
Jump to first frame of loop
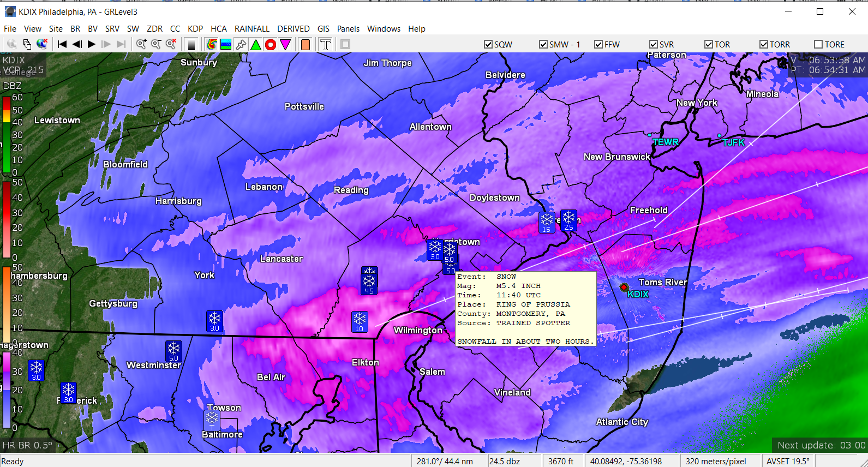[62, 44]
